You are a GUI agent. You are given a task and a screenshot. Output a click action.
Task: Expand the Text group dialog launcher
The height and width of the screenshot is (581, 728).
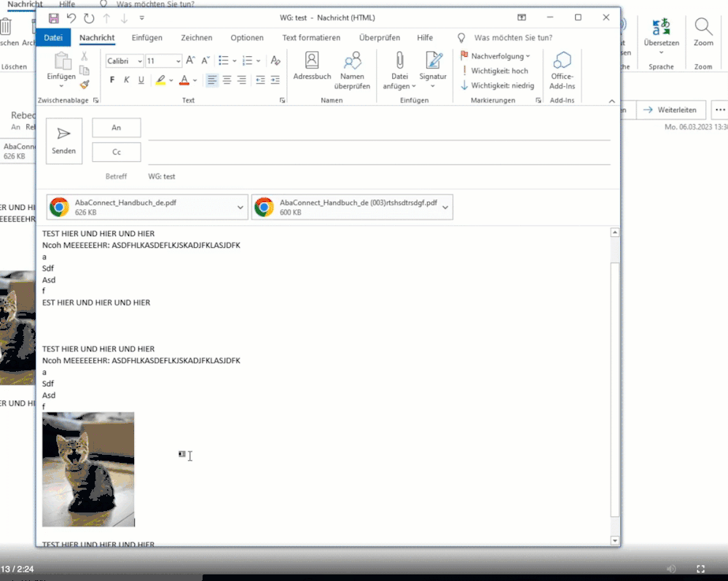(x=282, y=101)
